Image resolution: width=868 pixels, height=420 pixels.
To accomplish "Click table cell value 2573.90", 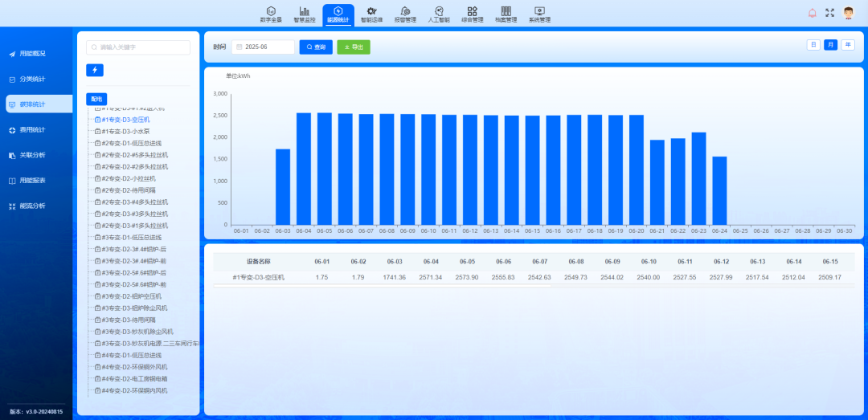I will [x=467, y=277].
